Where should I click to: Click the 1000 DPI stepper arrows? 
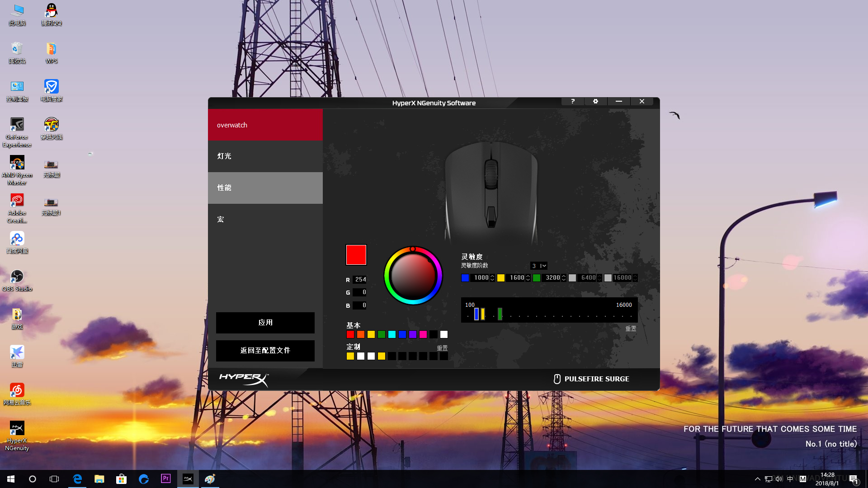[x=492, y=278]
